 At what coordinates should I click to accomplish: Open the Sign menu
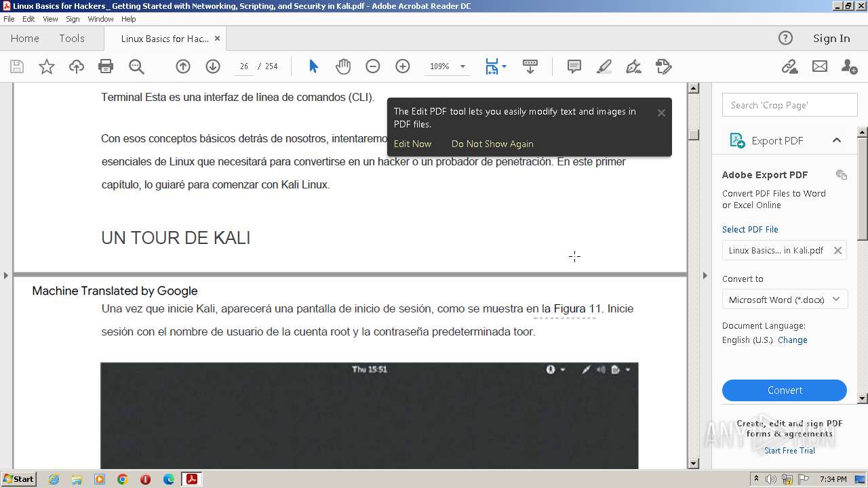[x=73, y=19]
